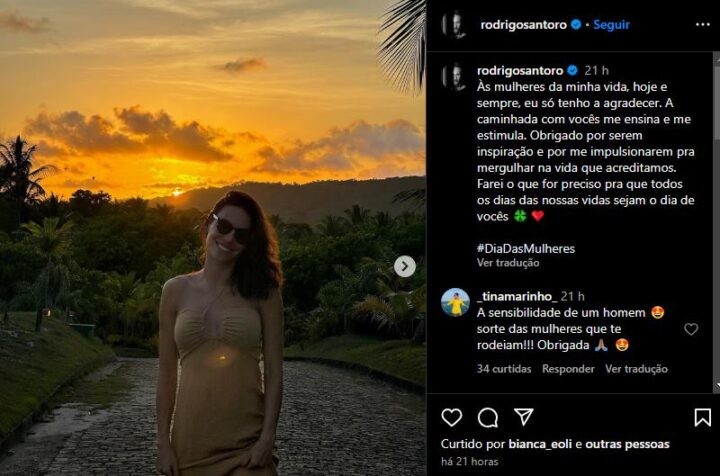Open rodrigosantoro avatar in the post header

click(x=455, y=25)
